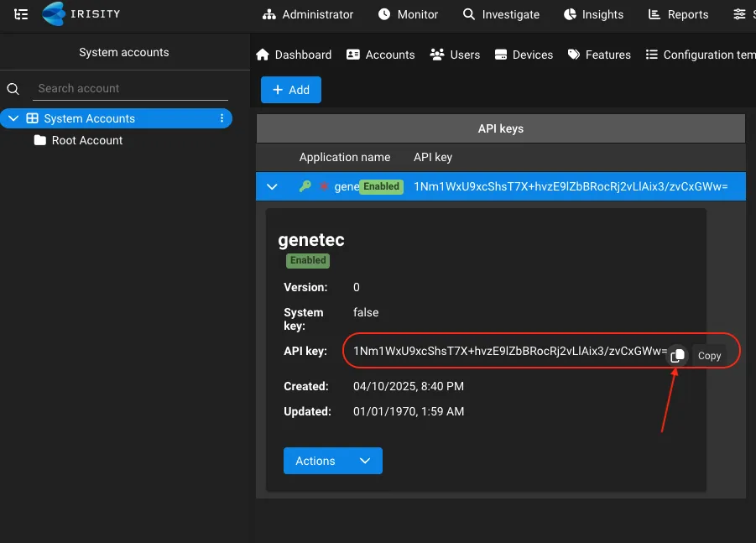Viewport: 756px width, 543px height.
Task: Collapse the System Accounts tree node
Action: [x=13, y=118]
